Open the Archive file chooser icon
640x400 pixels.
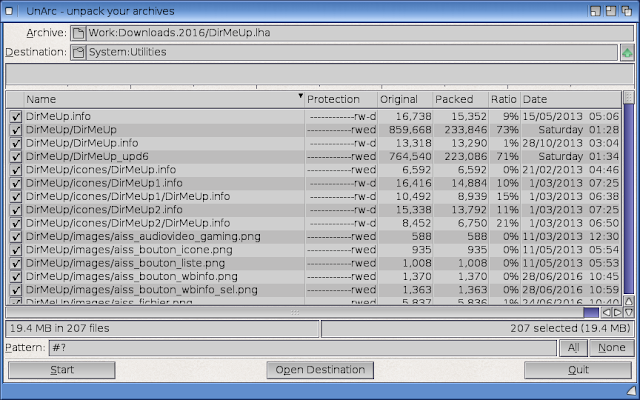(x=78, y=33)
